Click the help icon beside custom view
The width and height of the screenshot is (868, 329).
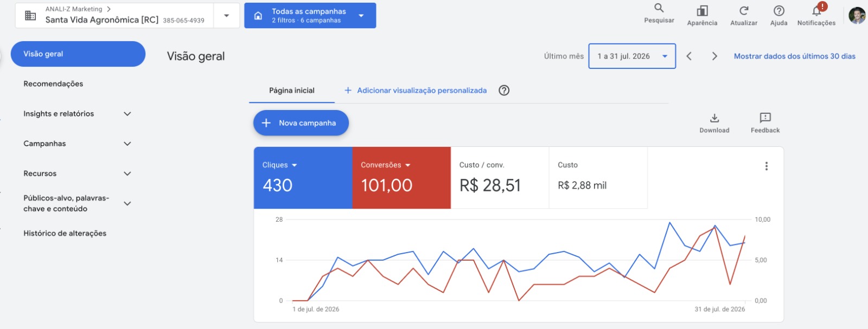coord(504,91)
